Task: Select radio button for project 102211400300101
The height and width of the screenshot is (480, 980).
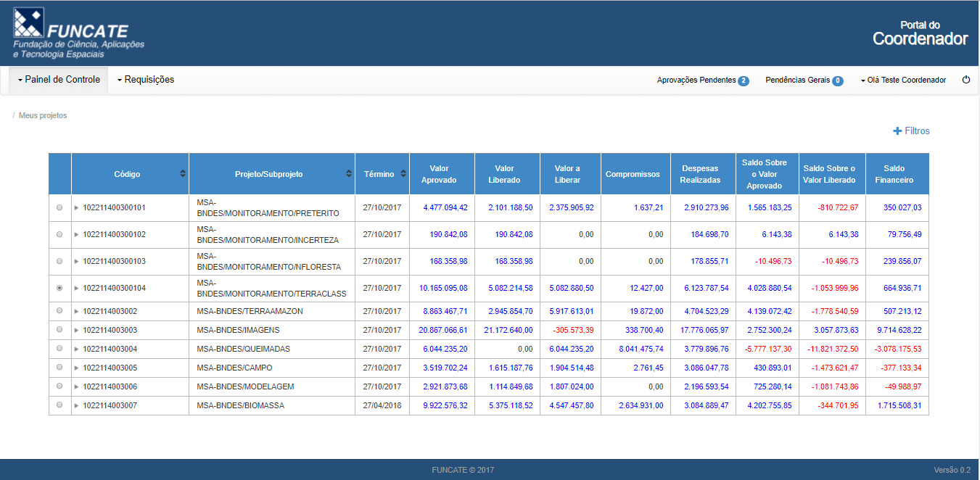Action: tap(59, 207)
